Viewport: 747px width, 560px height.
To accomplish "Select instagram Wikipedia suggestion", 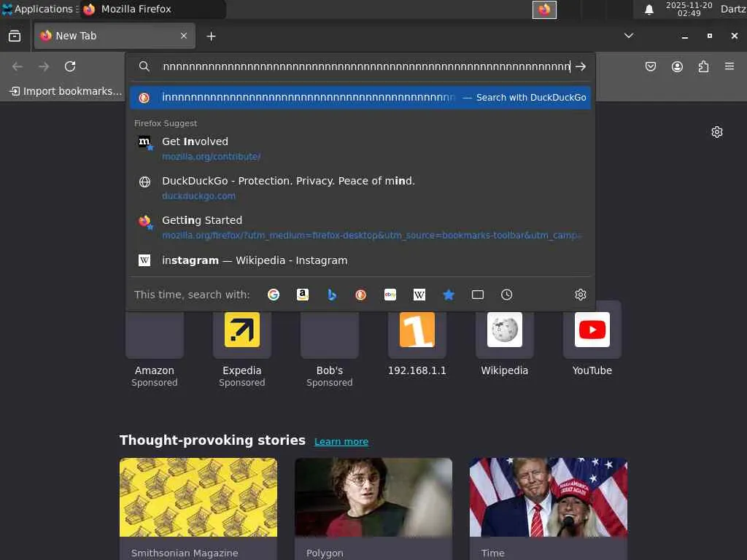I will [x=360, y=260].
